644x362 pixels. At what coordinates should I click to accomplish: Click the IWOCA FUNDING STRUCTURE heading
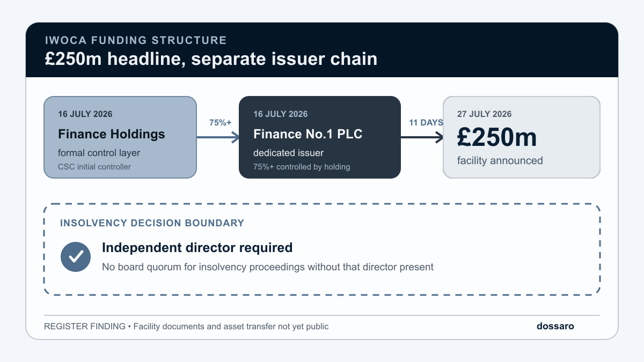click(x=135, y=40)
